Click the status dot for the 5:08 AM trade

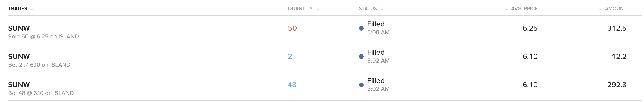(x=361, y=28)
